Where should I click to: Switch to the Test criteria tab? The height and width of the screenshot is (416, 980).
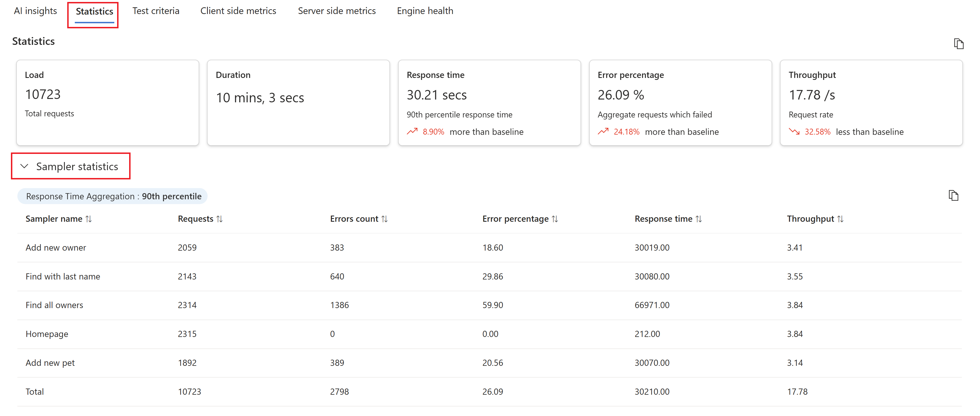pos(155,11)
